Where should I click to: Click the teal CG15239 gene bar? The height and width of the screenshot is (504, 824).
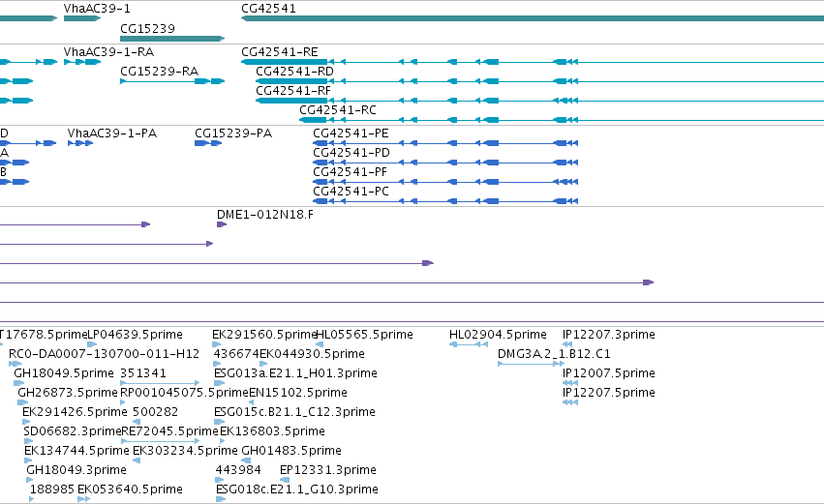pyautogui.click(x=172, y=39)
